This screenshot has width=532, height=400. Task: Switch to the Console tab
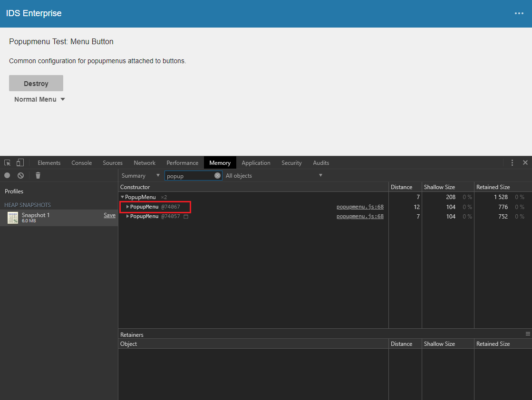coord(81,163)
